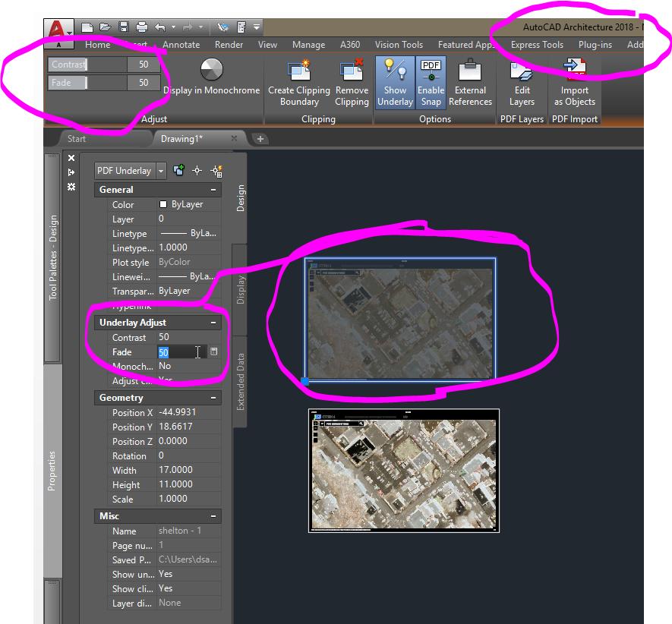Switch to the Render ribbon tab
This screenshot has height=624, width=672.
tap(229, 45)
